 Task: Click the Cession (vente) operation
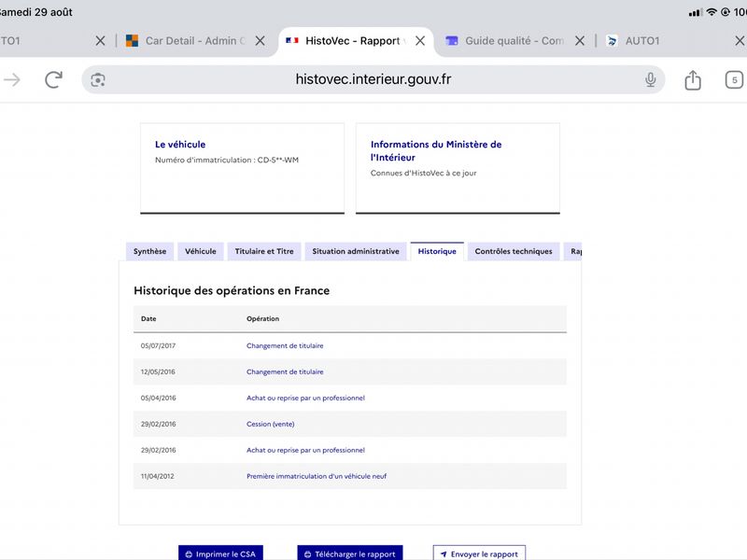(x=270, y=424)
